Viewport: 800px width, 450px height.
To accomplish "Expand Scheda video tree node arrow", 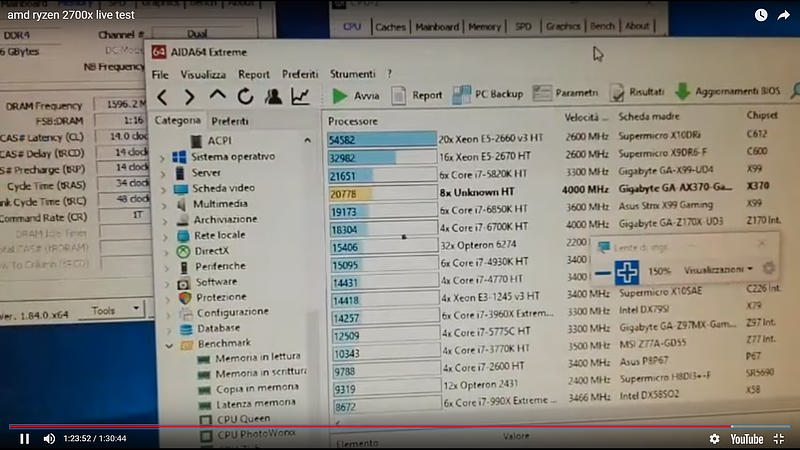I will (163, 190).
